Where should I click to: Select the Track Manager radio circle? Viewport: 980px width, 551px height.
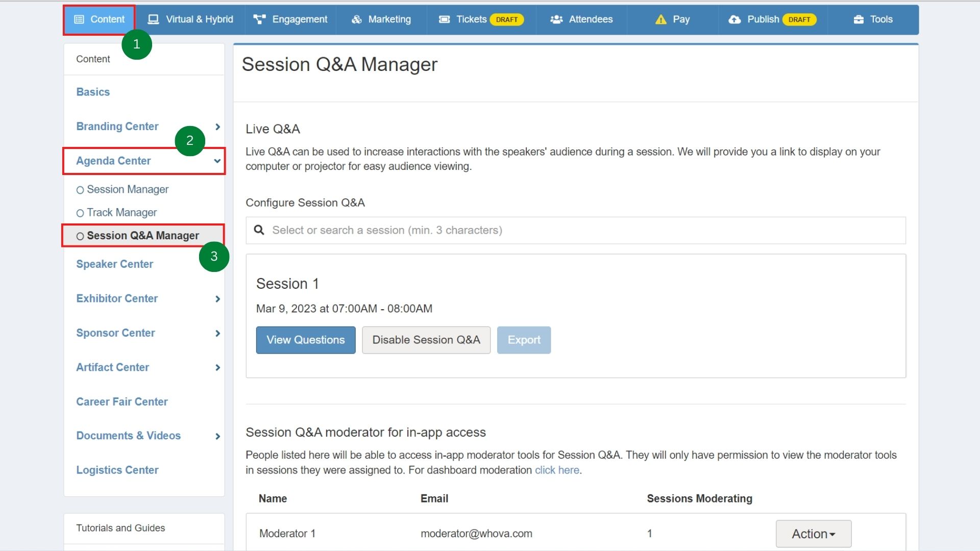[x=80, y=213]
